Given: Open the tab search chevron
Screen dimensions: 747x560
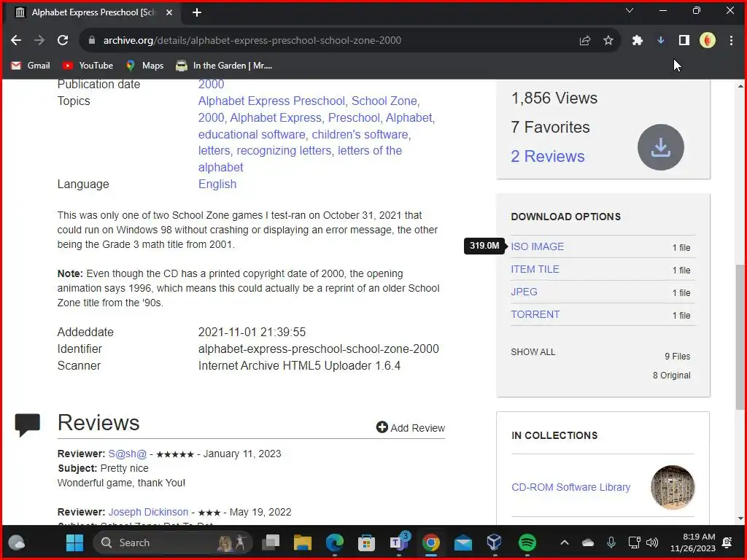Looking at the screenshot, I should click(x=630, y=10).
